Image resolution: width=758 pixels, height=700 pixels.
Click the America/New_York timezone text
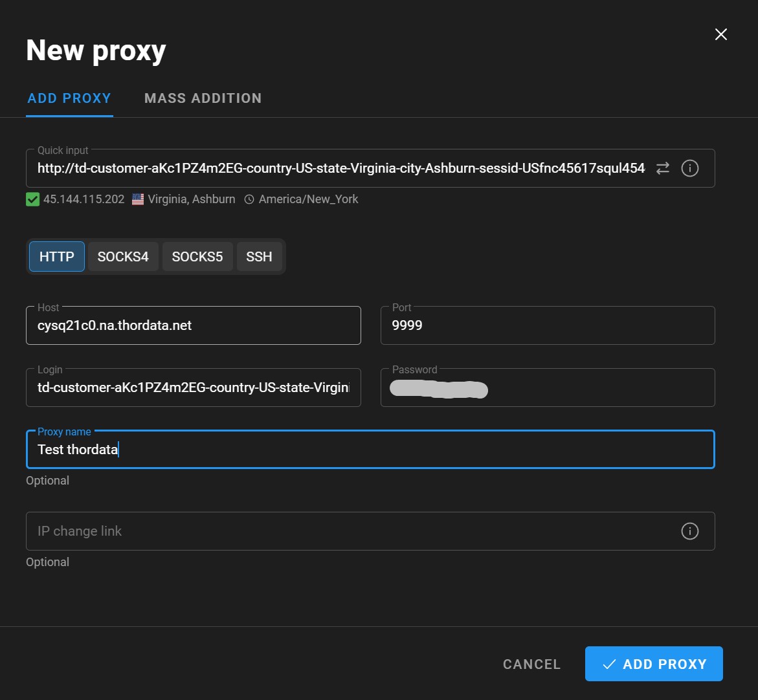click(x=308, y=199)
